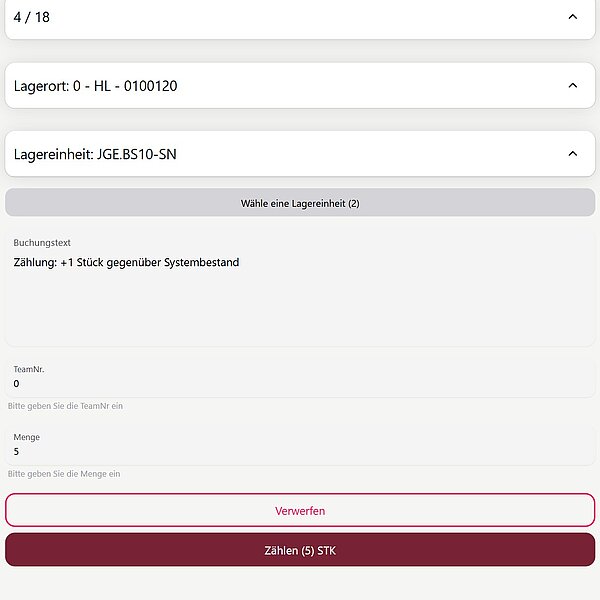
Task: Click the "Lagereinheit: JGE.BS10-SN" header label
Action: coord(96,154)
